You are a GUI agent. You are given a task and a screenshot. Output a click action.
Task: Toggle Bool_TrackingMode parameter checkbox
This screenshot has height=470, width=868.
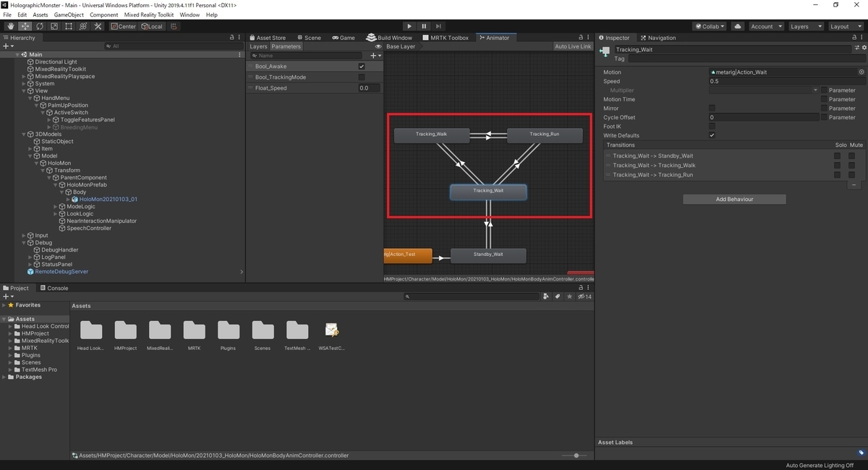click(362, 77)
